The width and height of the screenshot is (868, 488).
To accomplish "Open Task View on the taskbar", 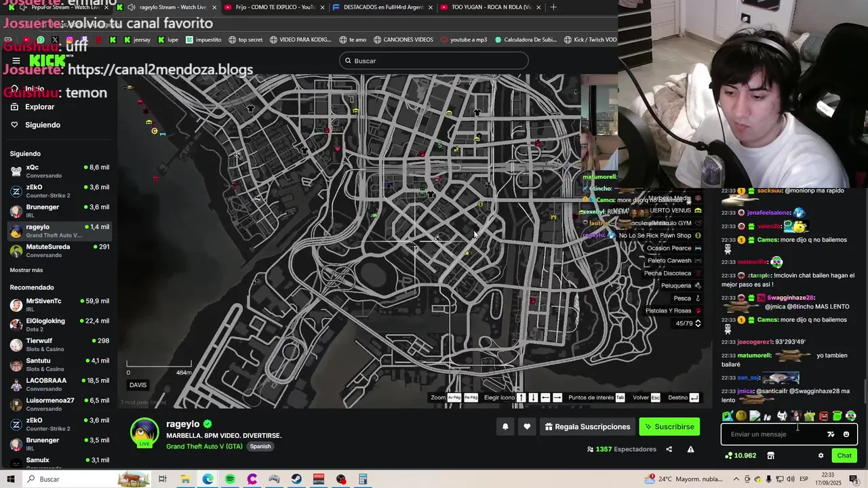I will pyautogui.click(x=163, y=479).
